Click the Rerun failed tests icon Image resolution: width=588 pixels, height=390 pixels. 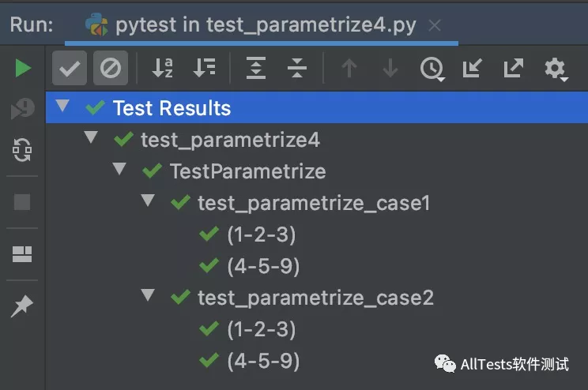(23, 109)
